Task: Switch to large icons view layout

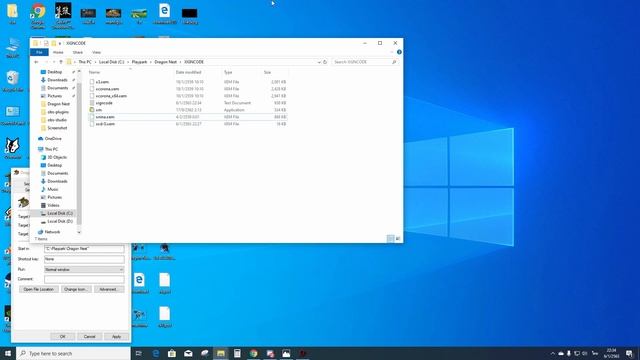Action: [x=398, y=238]
